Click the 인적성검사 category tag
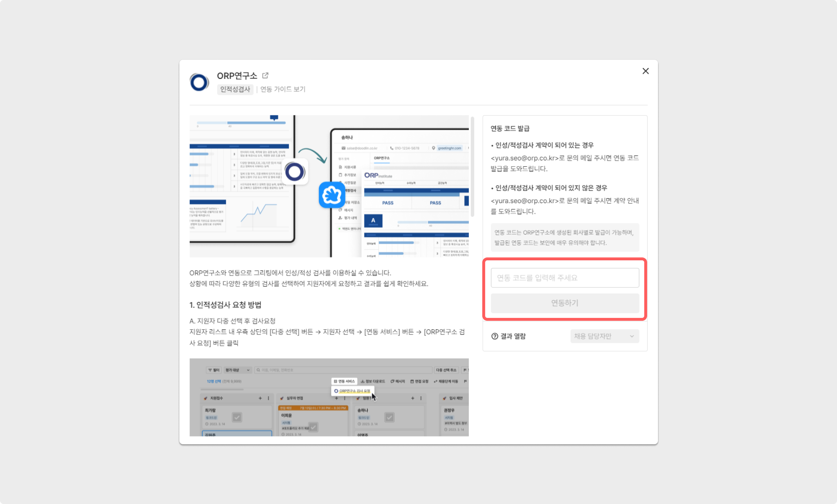This screenshot has height=504, width=837. 235,89
